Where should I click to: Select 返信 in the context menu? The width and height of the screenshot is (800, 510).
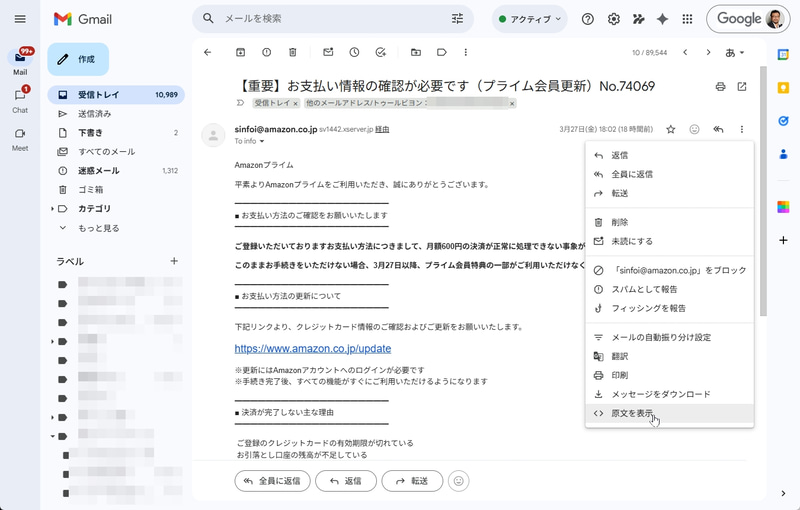click(669, 155)
